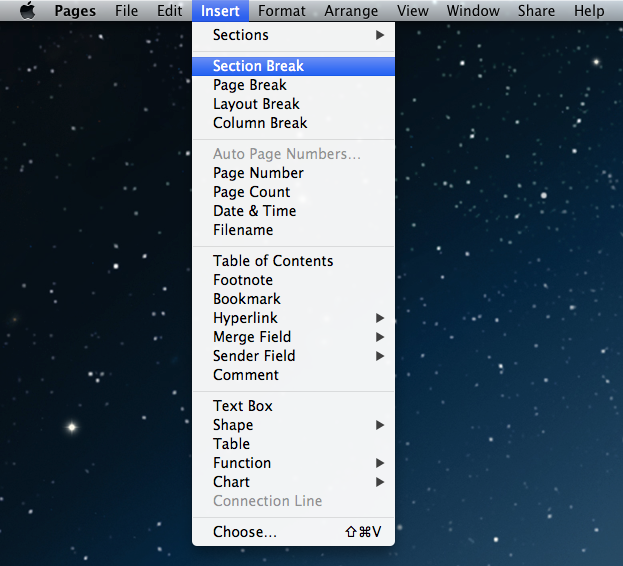Insert a Text Box
The height and width of the screenshot is (566, 623).
click(x=293, y=406)
